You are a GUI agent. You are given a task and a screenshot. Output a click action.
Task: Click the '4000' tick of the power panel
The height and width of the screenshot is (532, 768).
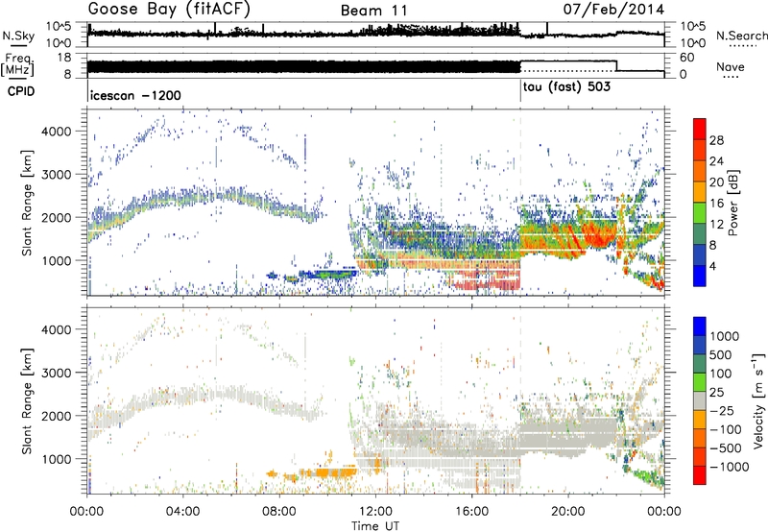point(56,132)
